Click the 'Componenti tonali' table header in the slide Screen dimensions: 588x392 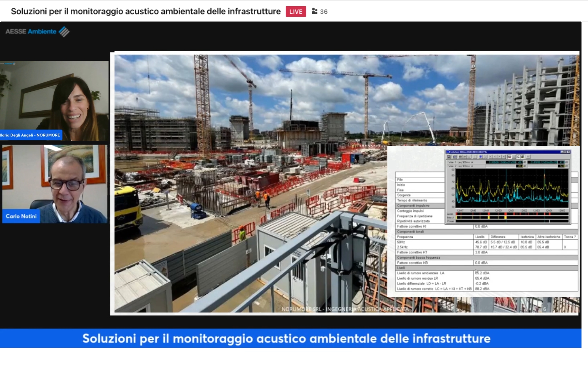point(486,232)
